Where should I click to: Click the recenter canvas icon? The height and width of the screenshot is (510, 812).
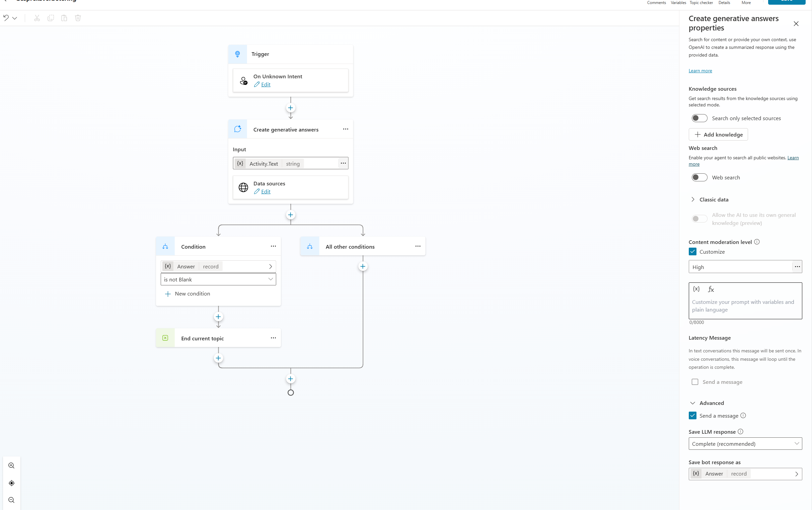coord(11,483)
